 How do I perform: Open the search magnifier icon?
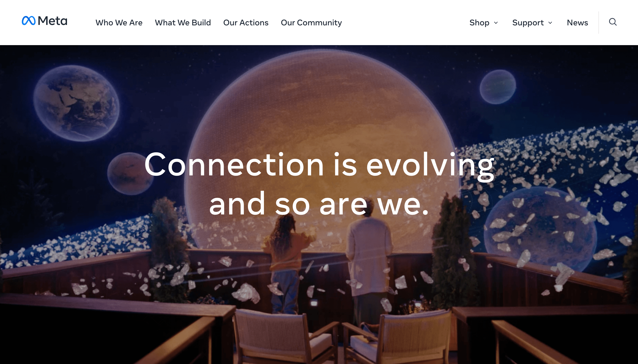(x=613, y=22)
